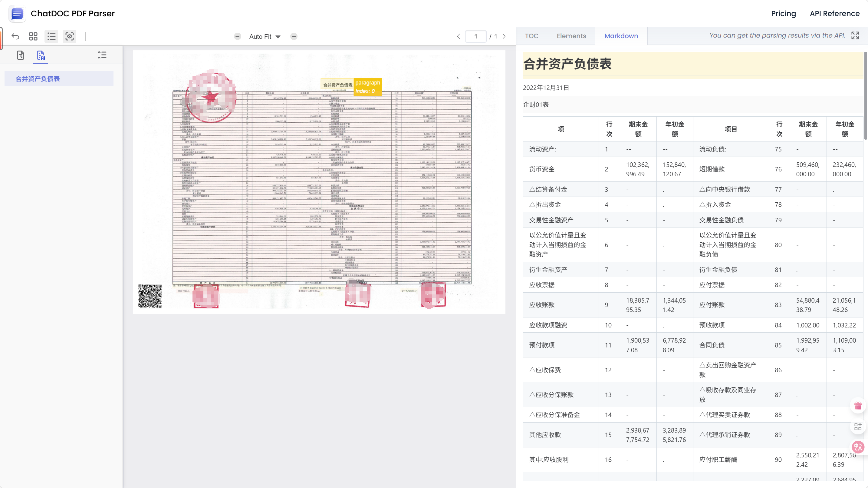
Task: Open the page grid layout view
Action: [33, 36]
